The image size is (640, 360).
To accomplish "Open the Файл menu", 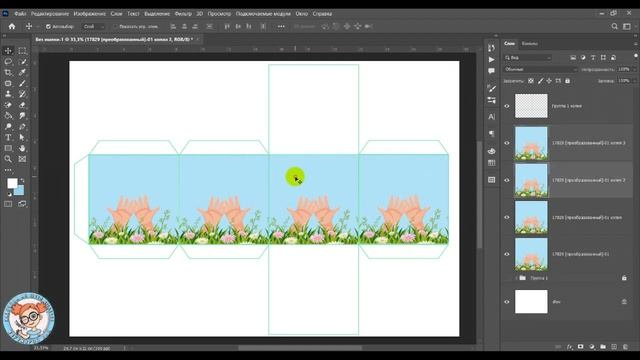I will pyautogui.click(x=20, y=13).
